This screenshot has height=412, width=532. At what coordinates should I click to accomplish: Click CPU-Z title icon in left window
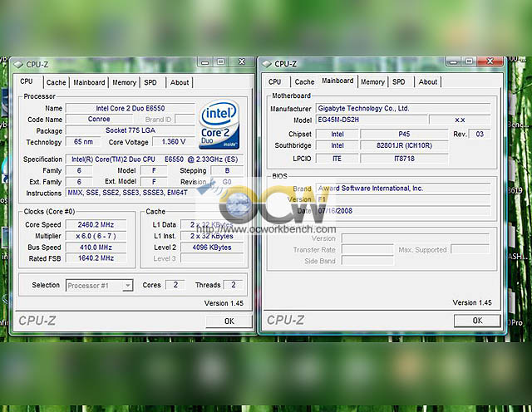pyautogui.click(x=18, y=65)
